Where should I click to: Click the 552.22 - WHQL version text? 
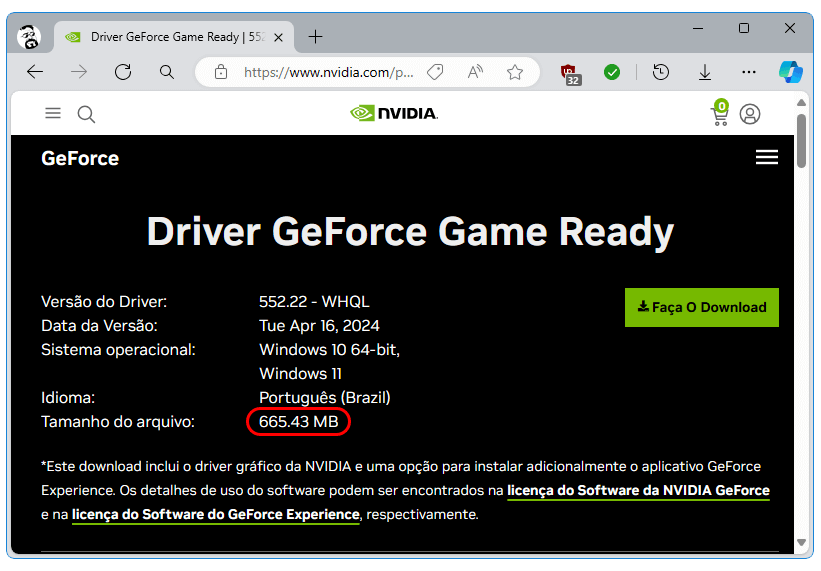(x=314, y=302)
